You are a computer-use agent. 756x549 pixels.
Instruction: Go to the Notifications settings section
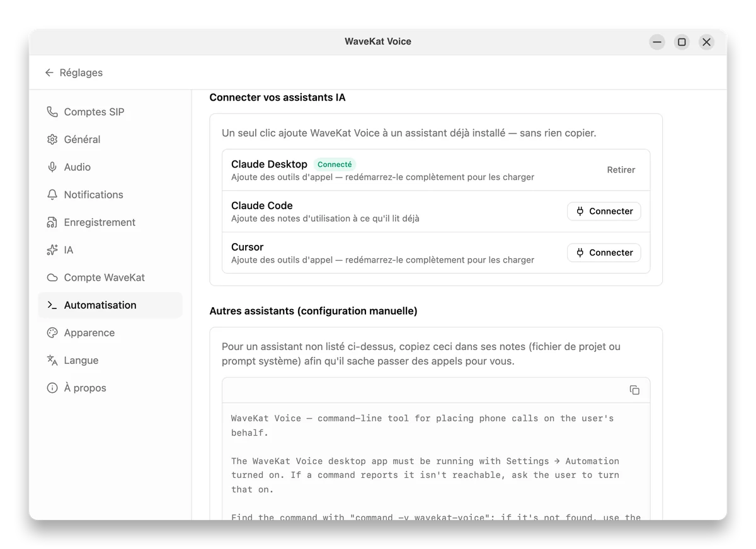(x=110, y=195)
